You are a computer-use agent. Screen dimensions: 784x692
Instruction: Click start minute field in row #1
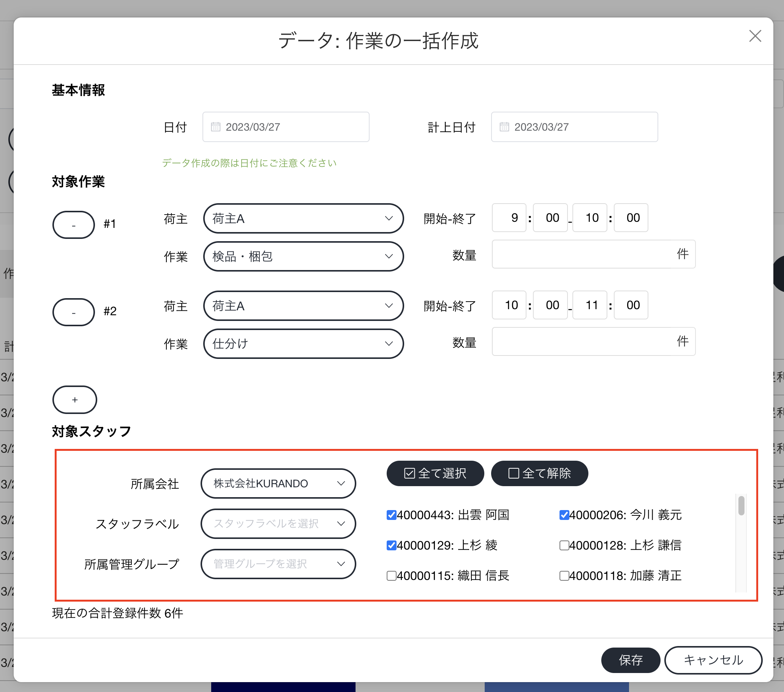[x=550, y=218]
